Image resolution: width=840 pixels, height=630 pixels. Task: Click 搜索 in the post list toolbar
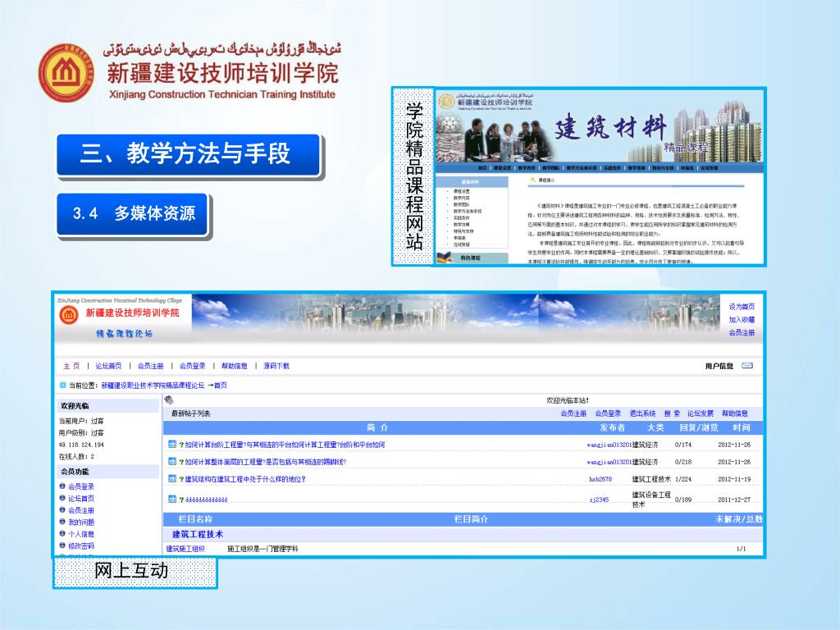click(x=672, y=413)
